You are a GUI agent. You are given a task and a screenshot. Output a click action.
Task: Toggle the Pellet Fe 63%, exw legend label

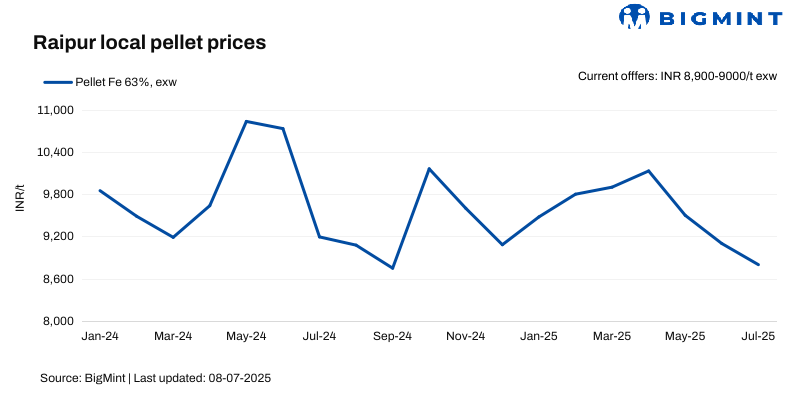click(x=126, y=82)
